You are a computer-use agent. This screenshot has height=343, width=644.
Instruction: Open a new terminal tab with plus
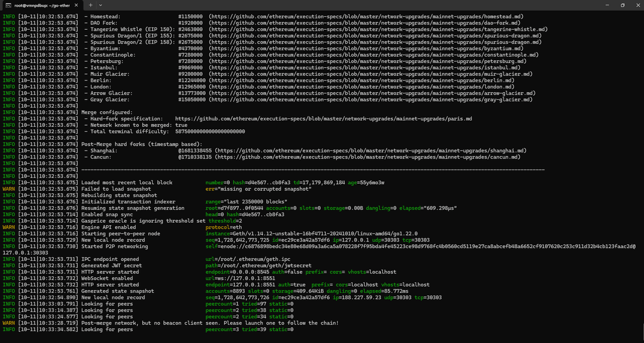(91, 5)
